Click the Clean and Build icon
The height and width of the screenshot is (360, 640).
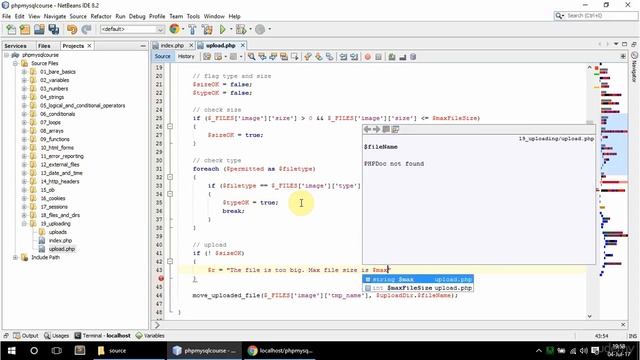tap(207, 29)
